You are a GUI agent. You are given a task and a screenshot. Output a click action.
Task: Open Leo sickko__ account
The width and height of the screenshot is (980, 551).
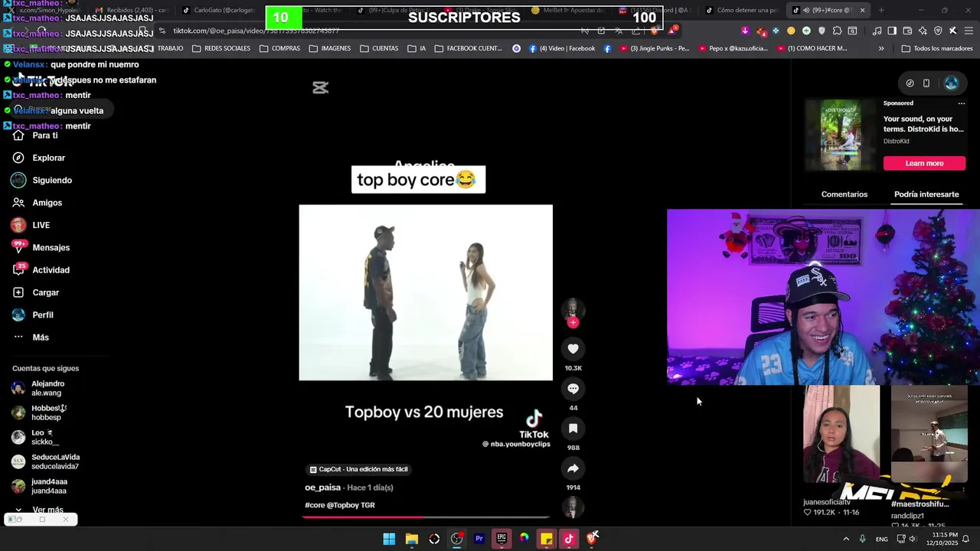click(36, 437)
